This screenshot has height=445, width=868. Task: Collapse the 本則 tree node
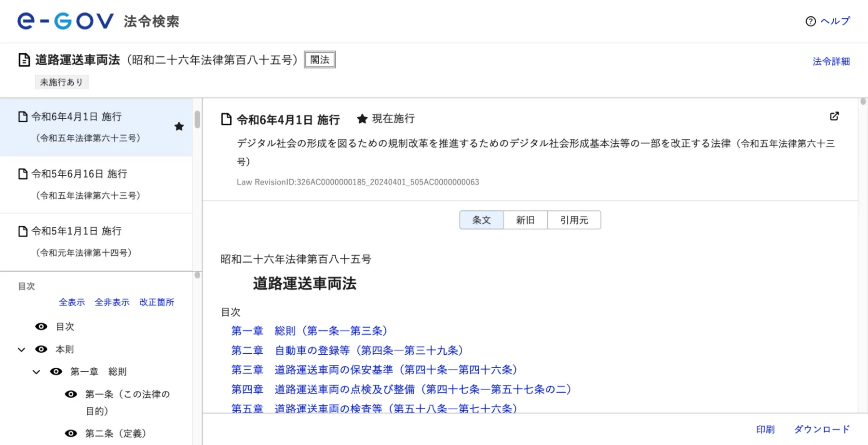click(21, 348)
